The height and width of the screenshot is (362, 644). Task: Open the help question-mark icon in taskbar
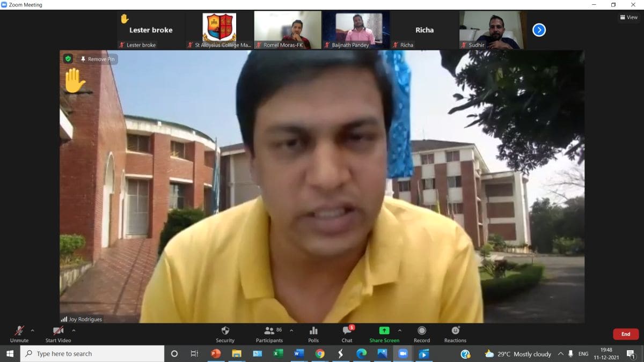coord(465,354)
